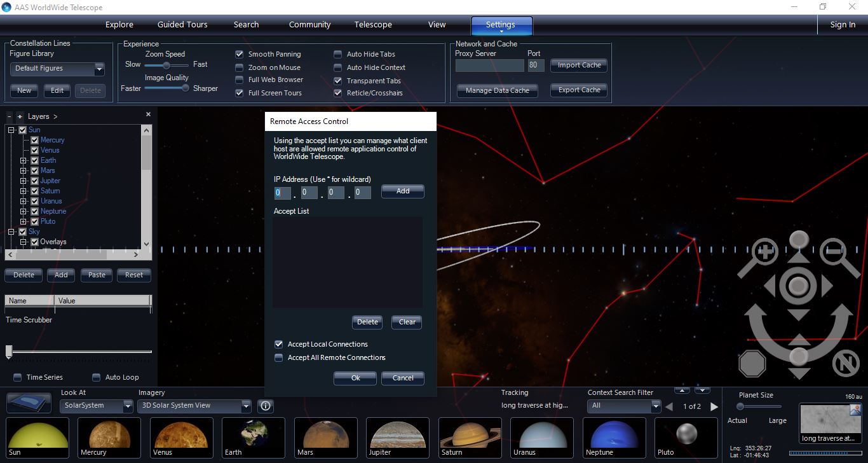Click the zoom-in magnifier navigation control
This screenshot has width=868, height=463.
coord(764,252)
